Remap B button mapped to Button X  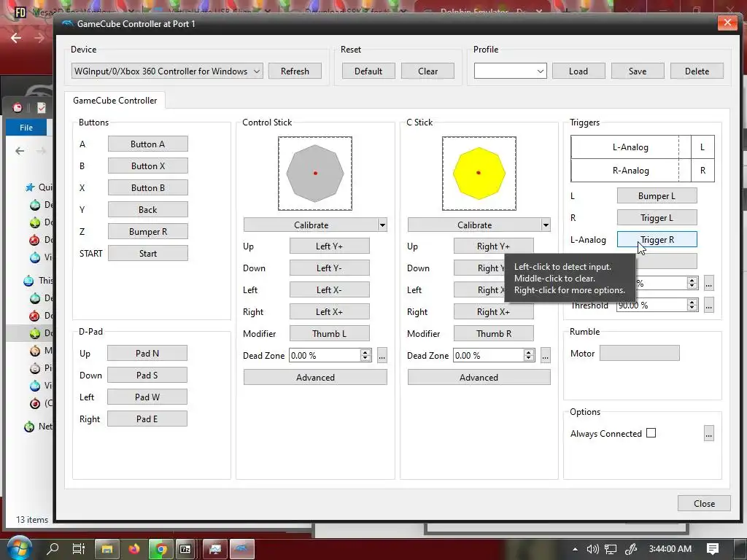(x=147, y=166)
